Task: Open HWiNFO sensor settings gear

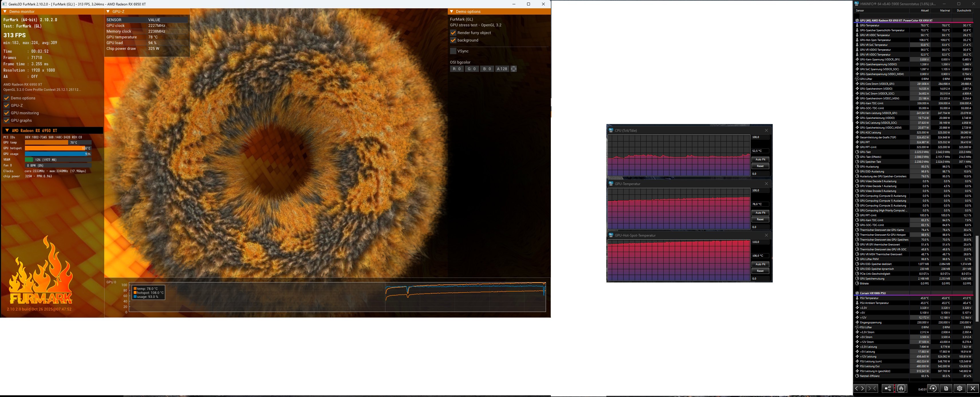Action: pyautogui.click(x=959, y=388)
